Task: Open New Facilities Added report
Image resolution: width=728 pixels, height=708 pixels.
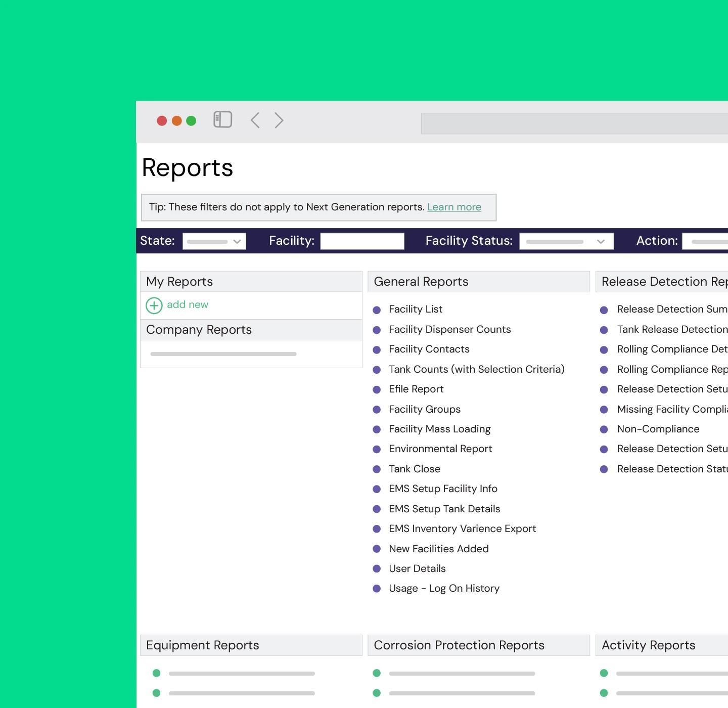Action: pyautogui.click(x=439, y=549)
